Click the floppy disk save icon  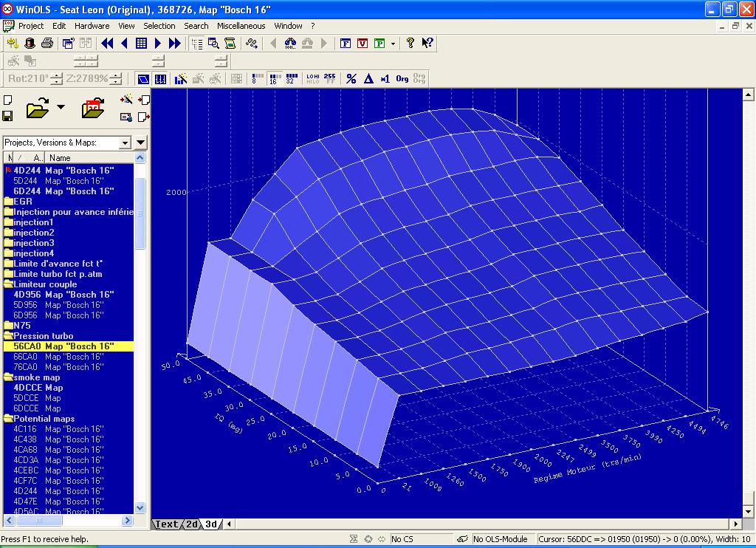click(7, 116)
